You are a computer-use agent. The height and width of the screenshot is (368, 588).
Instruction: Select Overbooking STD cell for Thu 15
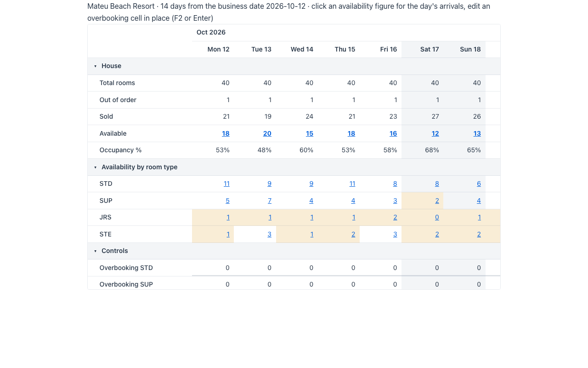point(339,268)
